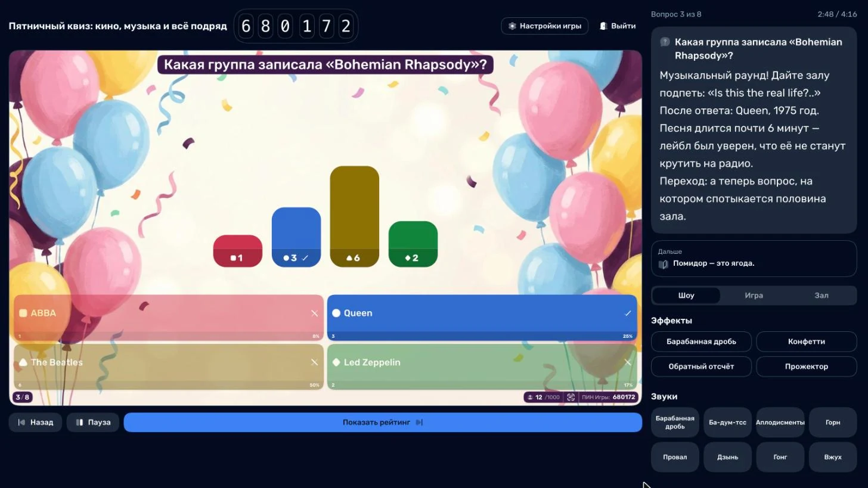Image resolution: width=868 pixels, height=488 pixels.
Task: Click the circle shape icon on Queen answer
Action: click(x=336, y=313)
